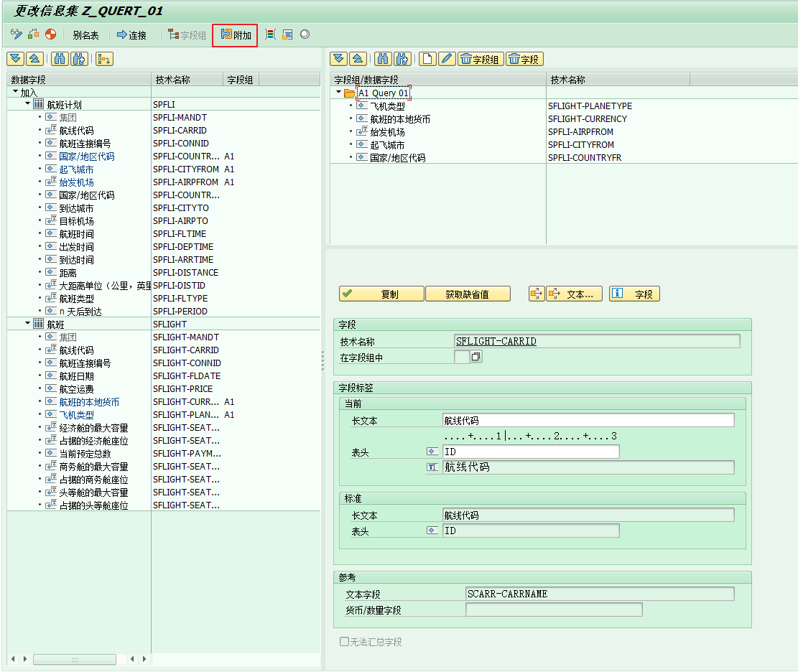Image resolution: width=798 pixels, height=672 pixels.
Task: Click expand-all icon in left data fields panel
Action: (x=15, y=59)
